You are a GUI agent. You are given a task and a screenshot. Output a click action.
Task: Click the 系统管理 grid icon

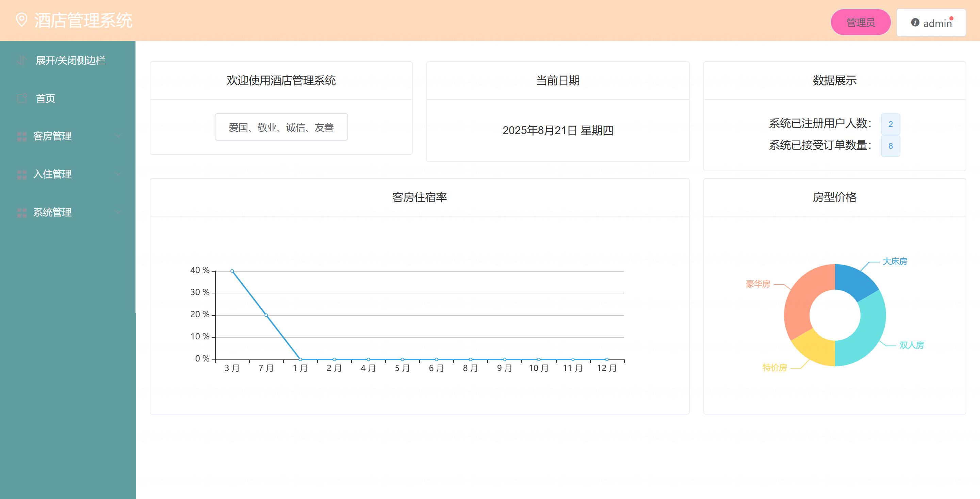22,212
